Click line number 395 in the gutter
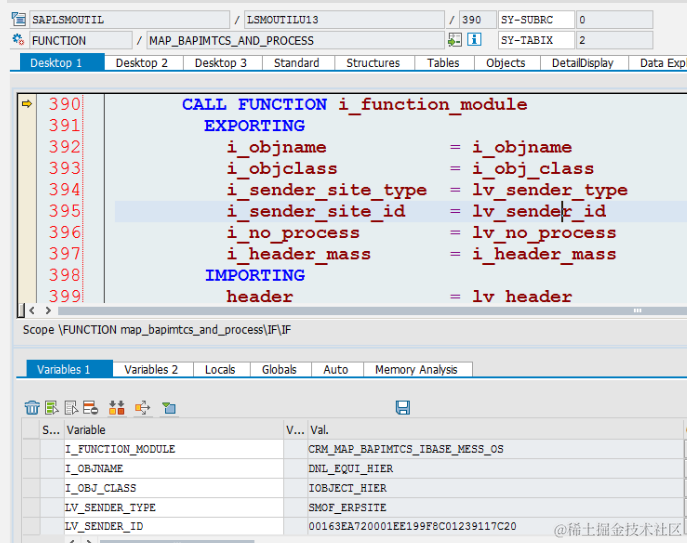Screen dimensions: 687x543 (64, 211)
